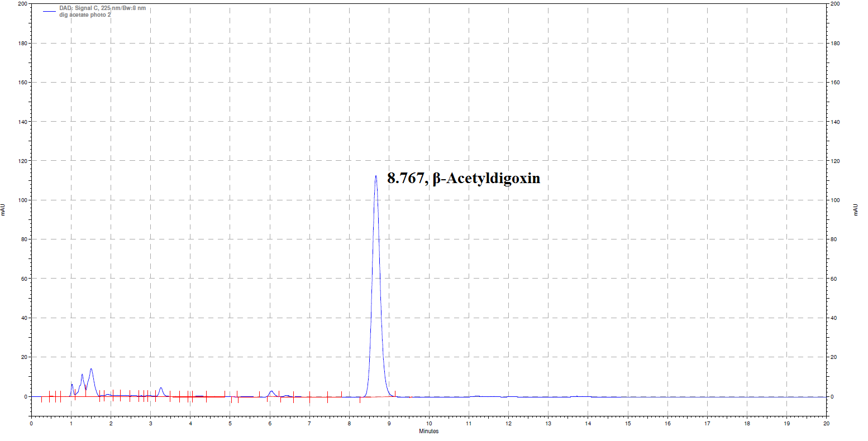Click the '200' label on left y-axis
868x441 pixels.
(22, 4)
